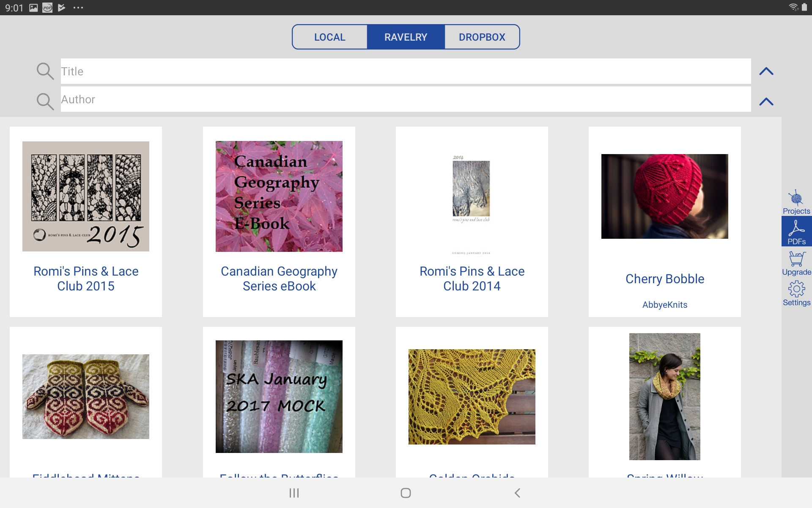This screenshot has height=508, width=812.
Task: Select the LOCAL source tab
Action: tap(329, 37)
